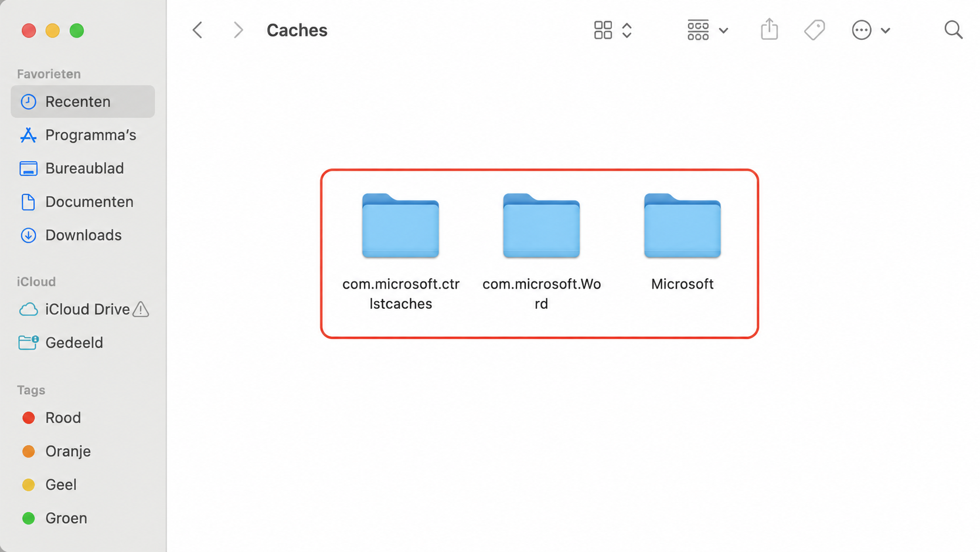Image resolution: width=980 pixels, height=552 pixels.
Task: Open the view mode up-down chevron selector
Action: pos(627,30)
